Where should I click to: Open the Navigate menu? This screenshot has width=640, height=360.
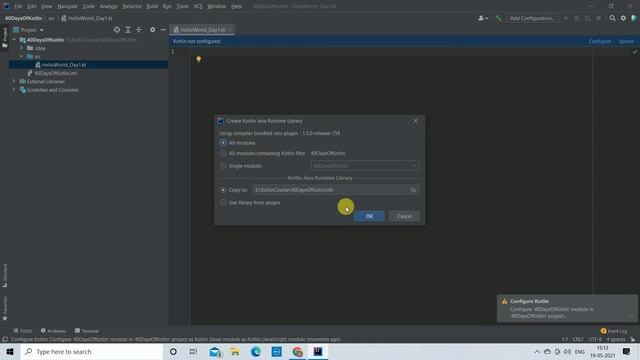pyautogui.click(x=67, y=6)
